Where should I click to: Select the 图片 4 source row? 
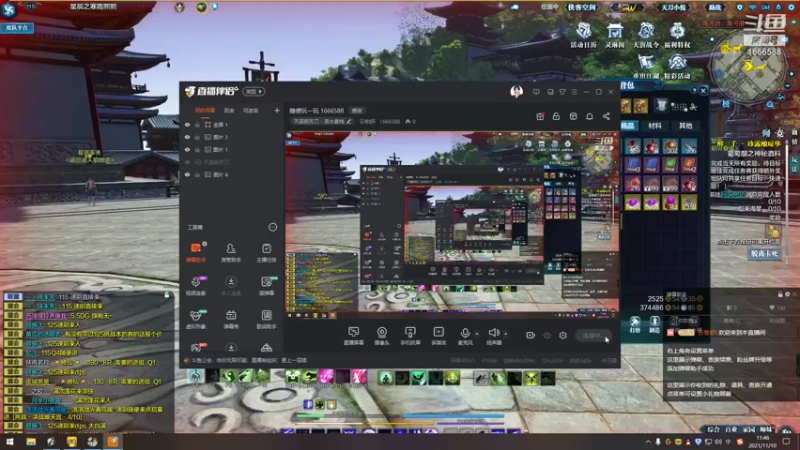click(232, 174)
